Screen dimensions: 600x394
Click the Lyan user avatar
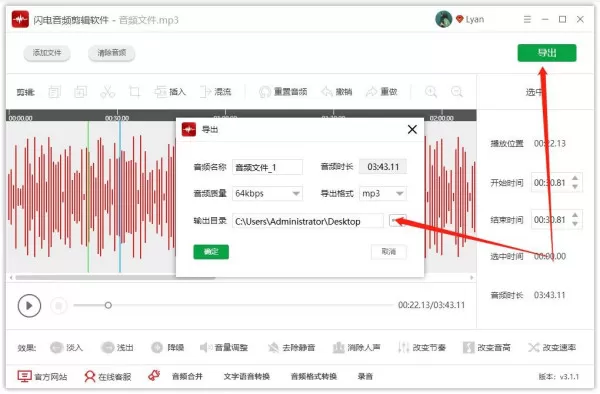[444, 19]
